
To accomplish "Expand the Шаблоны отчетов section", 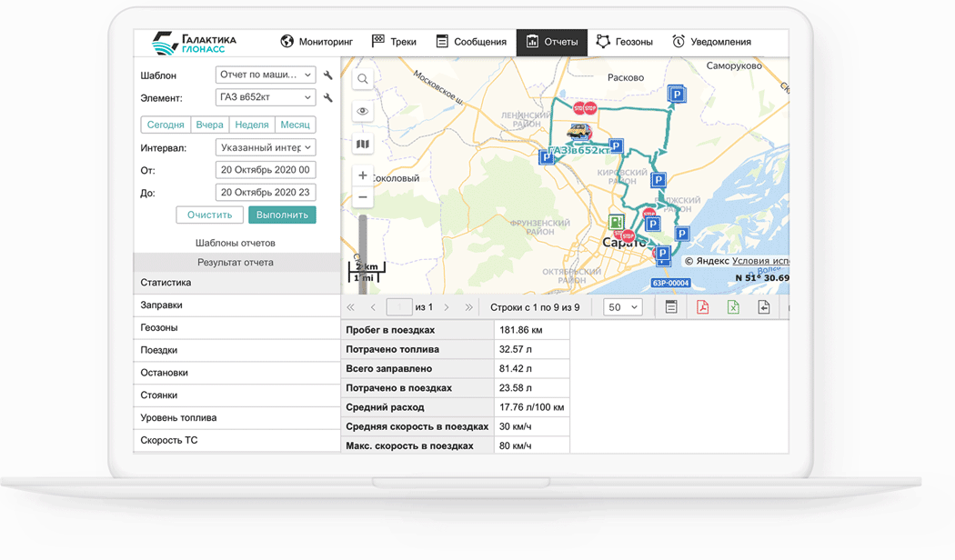I will click(x=236, y=243).
